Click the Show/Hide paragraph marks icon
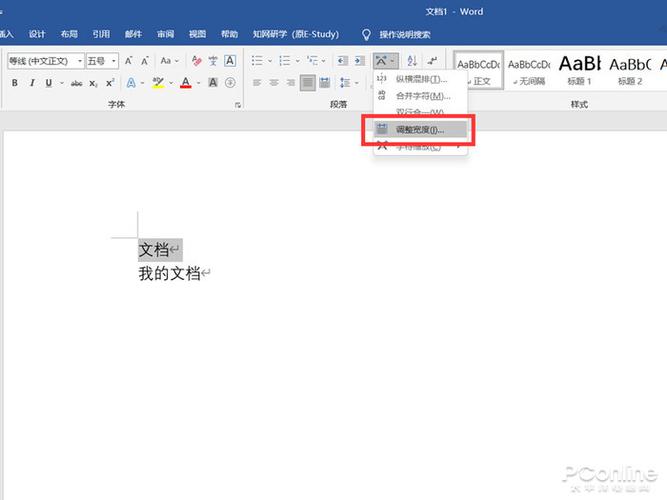This screenshot has height=500, width=667. [x=433, y=61]
